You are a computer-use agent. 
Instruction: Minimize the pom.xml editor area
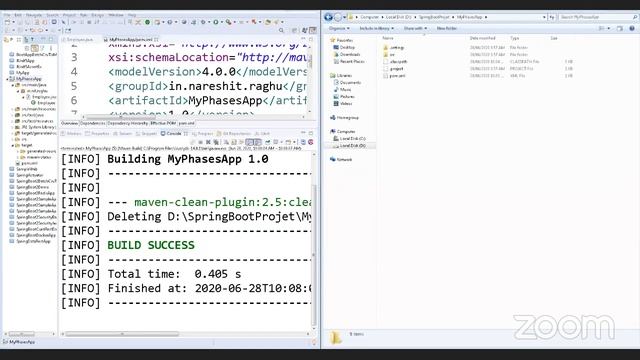pos(303,39)
